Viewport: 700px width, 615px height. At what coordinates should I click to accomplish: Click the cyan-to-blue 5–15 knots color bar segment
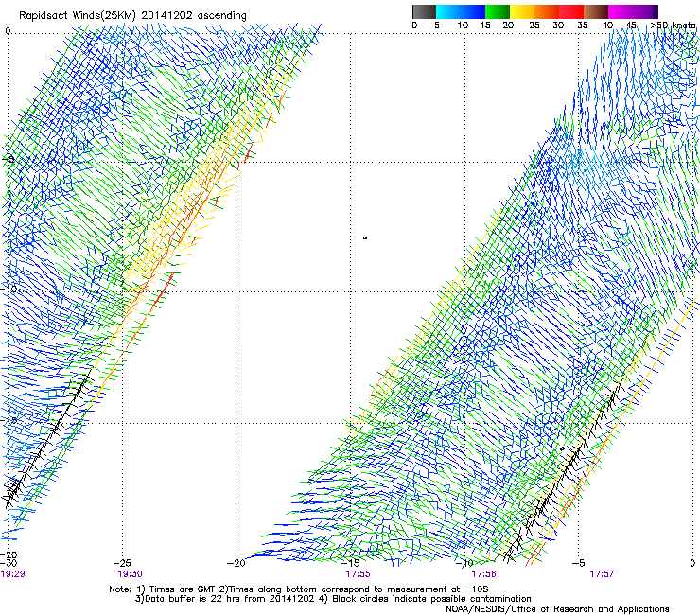tap(461, 11)
